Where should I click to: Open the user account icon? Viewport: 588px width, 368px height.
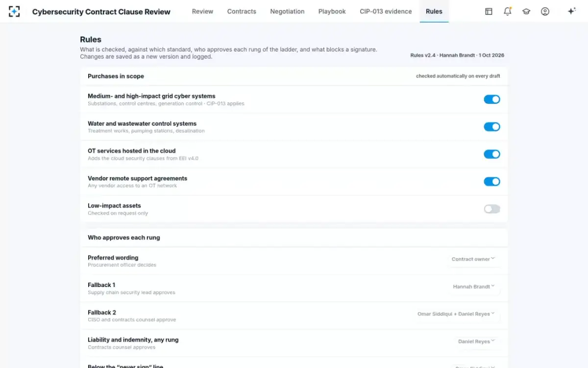[x=545, y=11]
